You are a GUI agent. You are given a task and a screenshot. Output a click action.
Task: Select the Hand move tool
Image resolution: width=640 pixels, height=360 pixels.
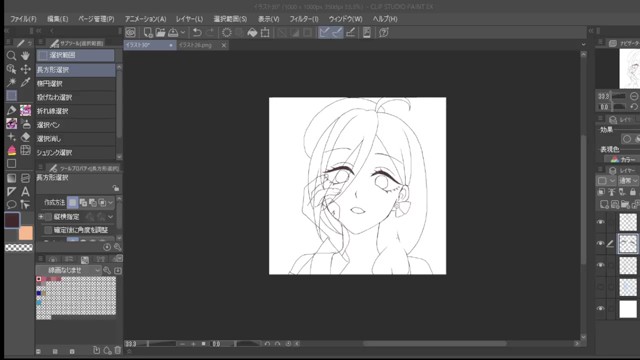click(25, 56)
